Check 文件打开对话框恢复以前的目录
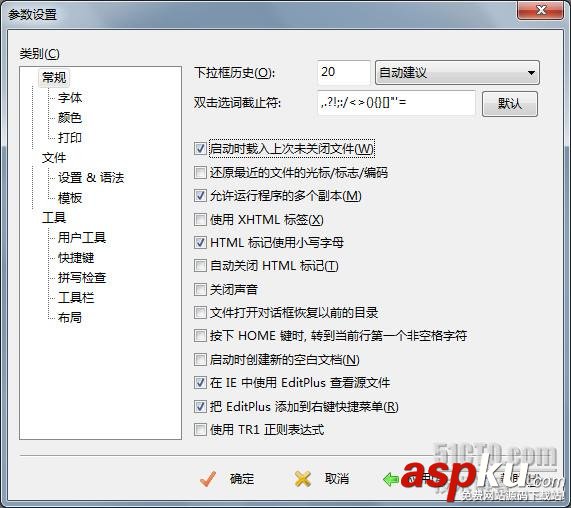Screen dimensions: 571x508 (x=200, y=312)
